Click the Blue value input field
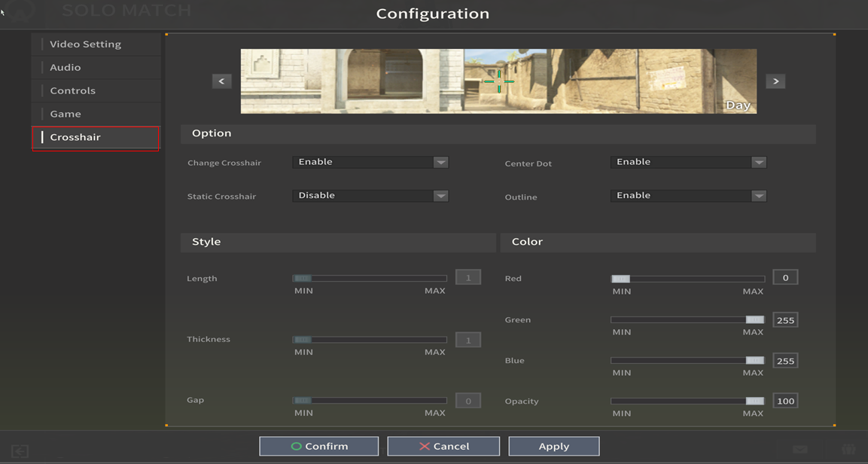 point(785,361)
